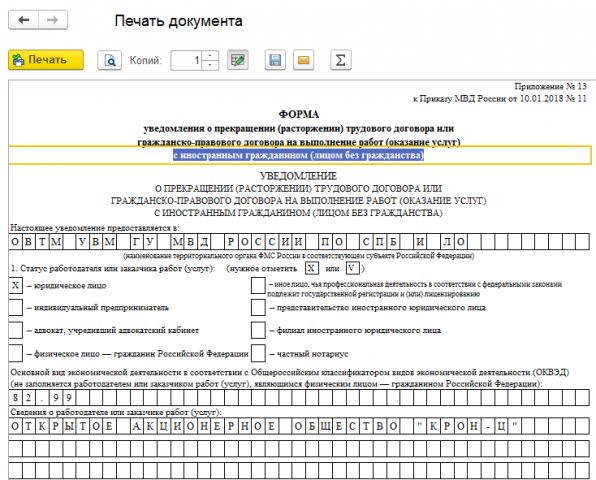596x480 pixels.
Task: Click the first letter cell of 'ОТКРЫТОЕ'
Action: [15, 426]
